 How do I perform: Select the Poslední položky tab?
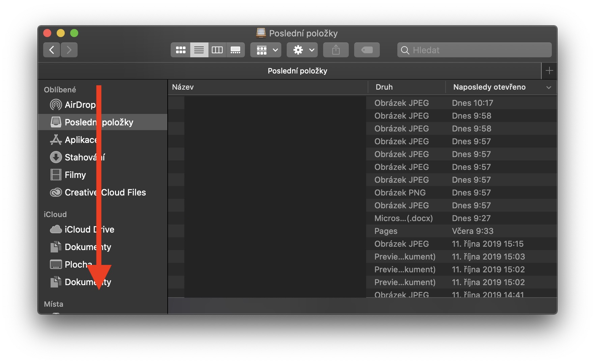[289, 71]
